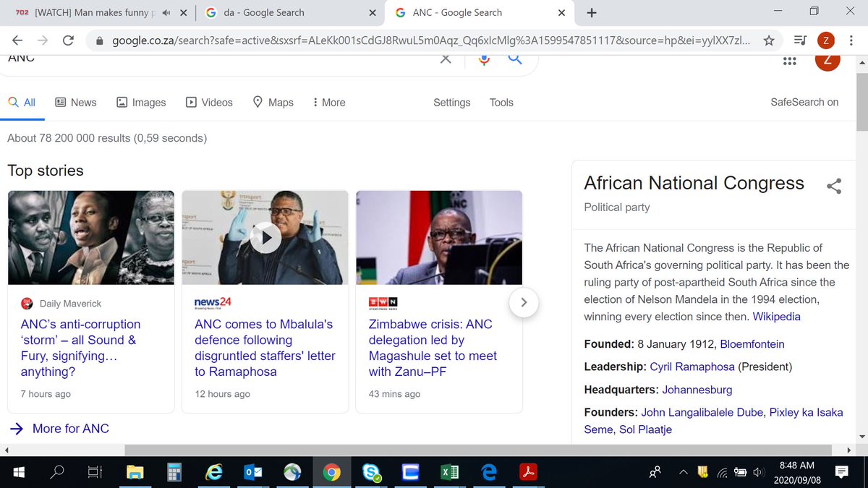The height and width of the screenshot is (488, 868).
Task: Click the SafeSearch on label
Action: [x=804, y=103]
